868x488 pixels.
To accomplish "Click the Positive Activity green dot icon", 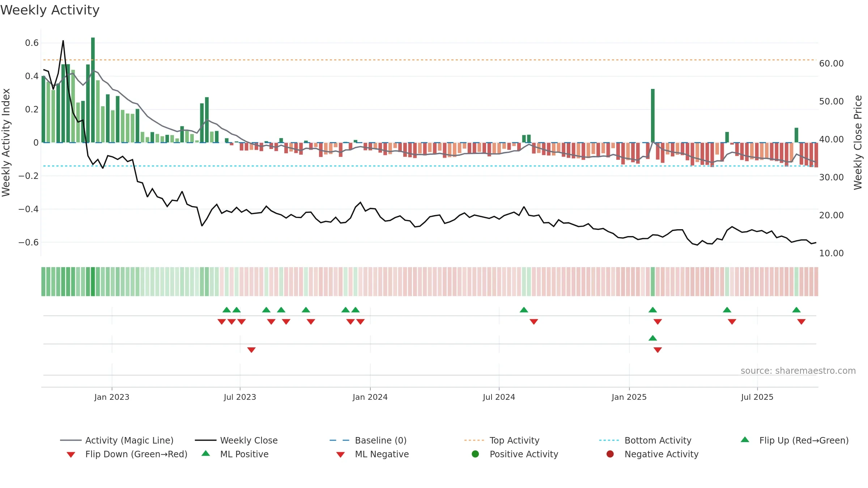I will (x=475, y=454).
